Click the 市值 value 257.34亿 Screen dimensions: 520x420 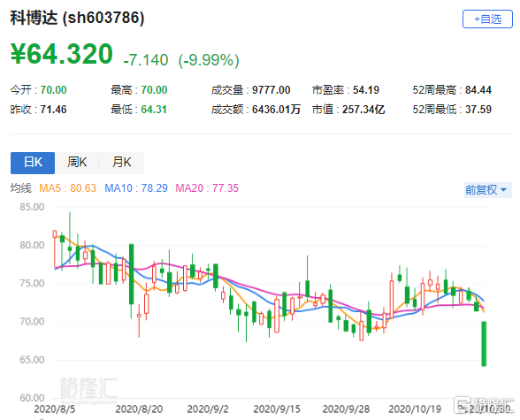click(363, 110)
